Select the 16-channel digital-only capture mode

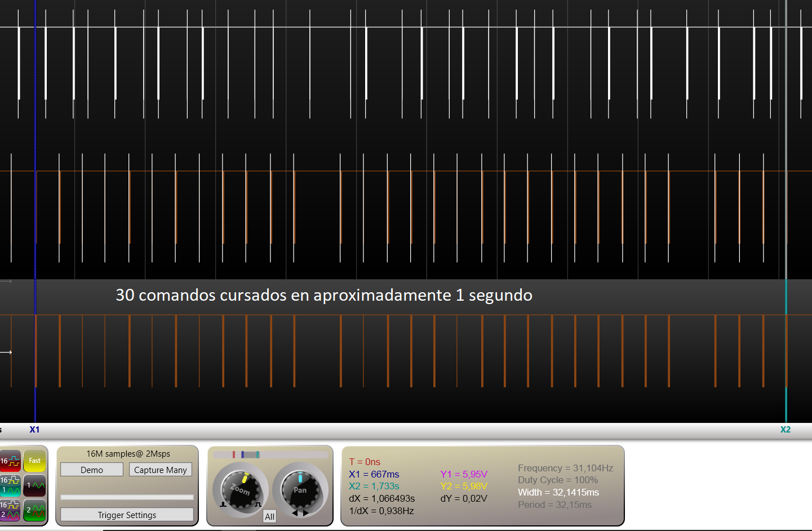pos(10,461)
